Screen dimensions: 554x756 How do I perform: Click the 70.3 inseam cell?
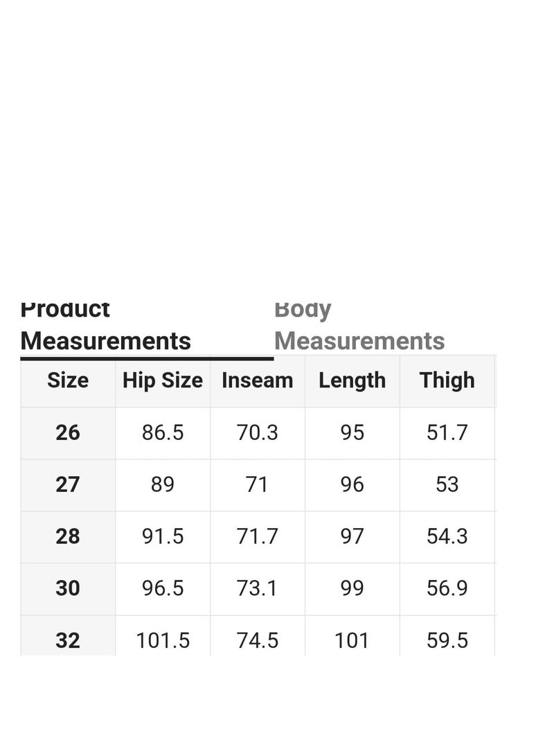pos(258,432)
